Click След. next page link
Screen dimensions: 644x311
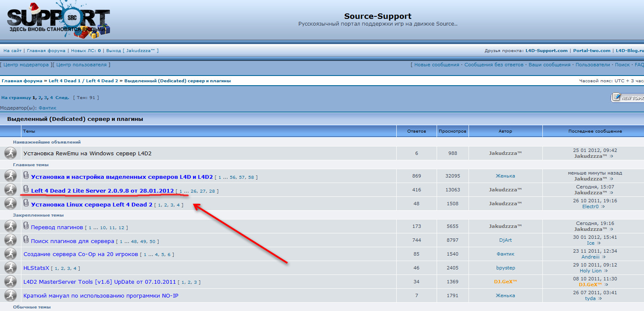[63, 97]
